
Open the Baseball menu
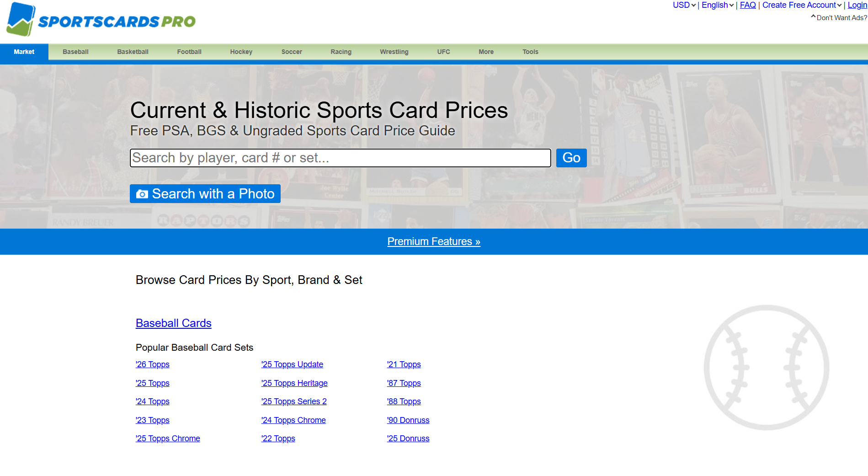click(x=75, y=52)
